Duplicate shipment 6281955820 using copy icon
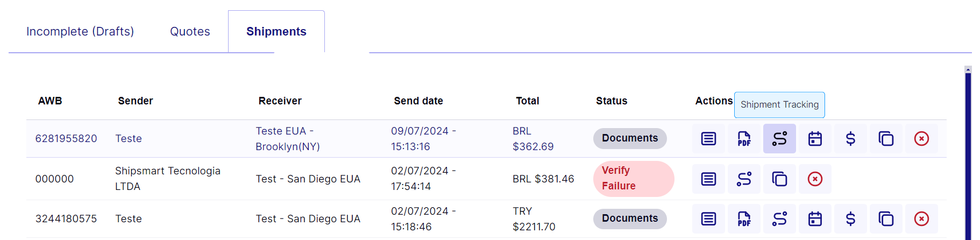 click(x=886, y=139)
